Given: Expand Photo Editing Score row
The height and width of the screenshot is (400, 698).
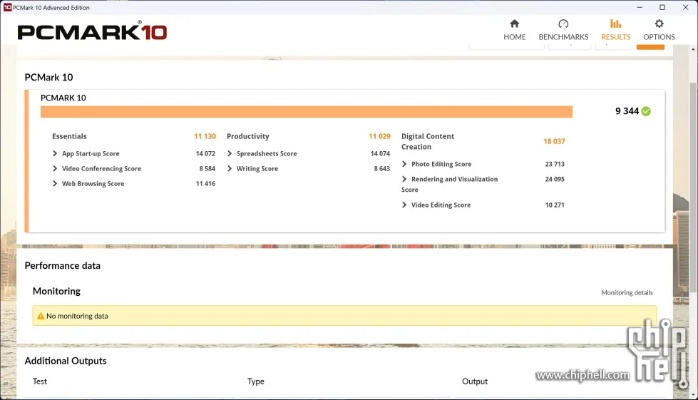Looking at the screenshot, I should [405, 164].
